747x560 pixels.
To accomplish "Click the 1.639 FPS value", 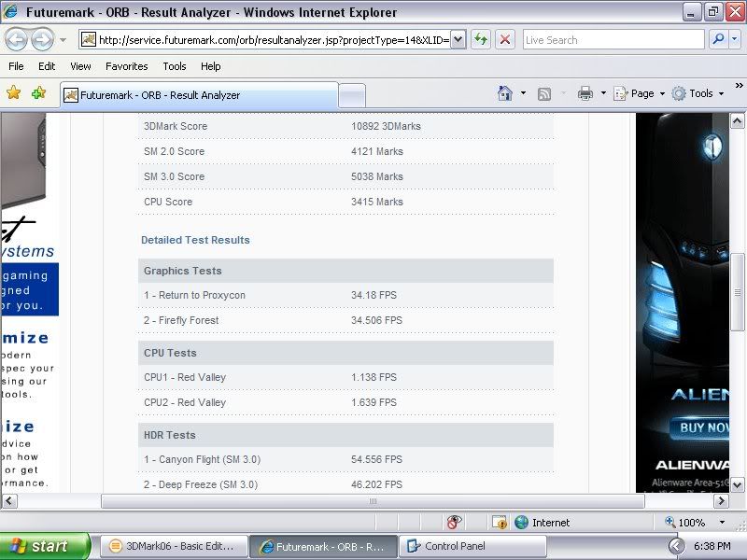I will 373,402.
